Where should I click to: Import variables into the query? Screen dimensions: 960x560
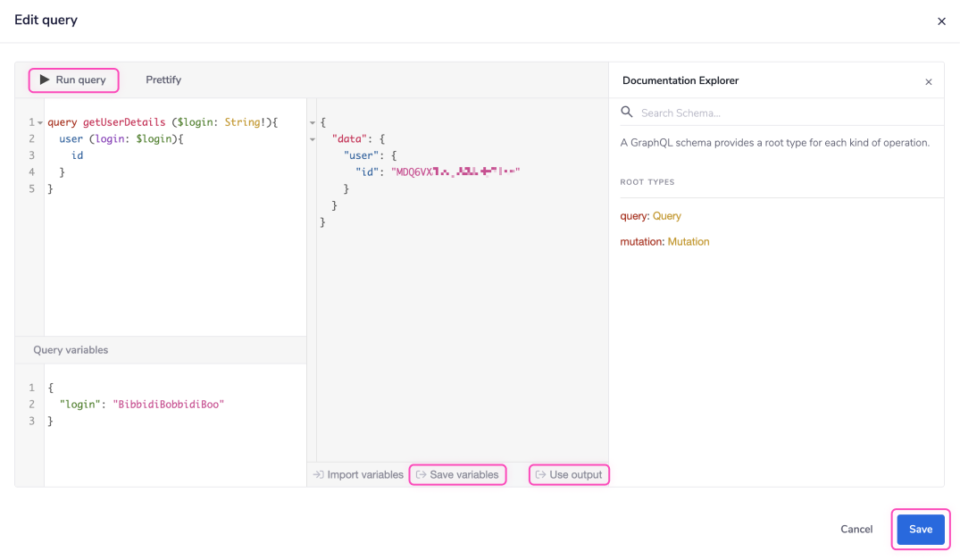pos(357,474)
